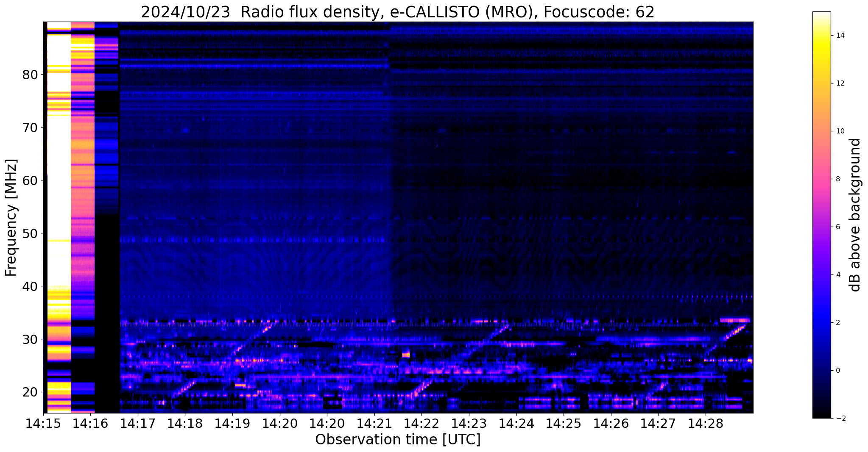Click the 30 MHz tick label
The image size is (868, 452).
pyautogui.click(x=30, y=340)
